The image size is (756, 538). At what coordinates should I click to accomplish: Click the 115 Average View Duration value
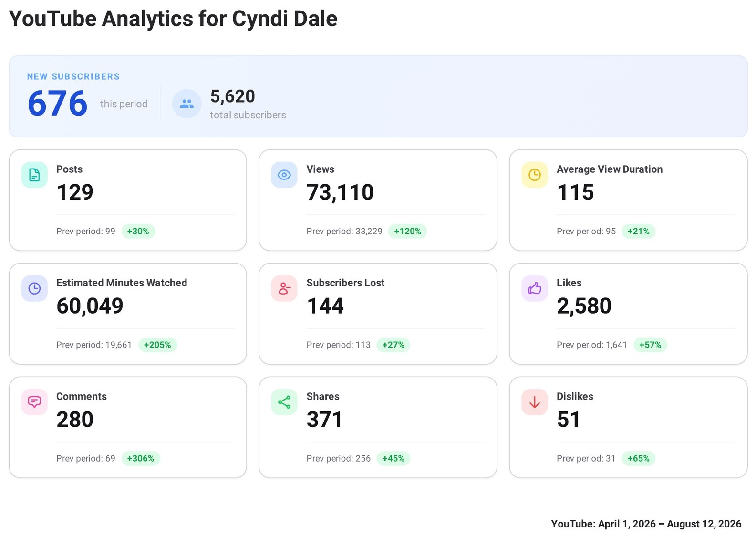click(x=575, y=192)
